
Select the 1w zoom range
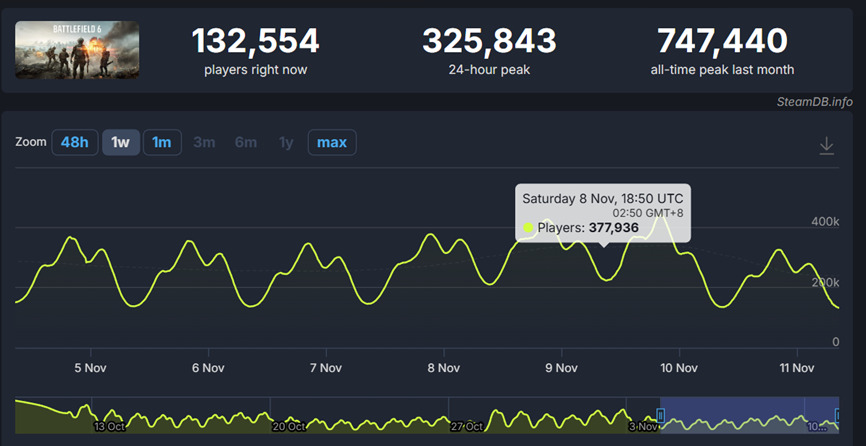(x=120, y=142)
